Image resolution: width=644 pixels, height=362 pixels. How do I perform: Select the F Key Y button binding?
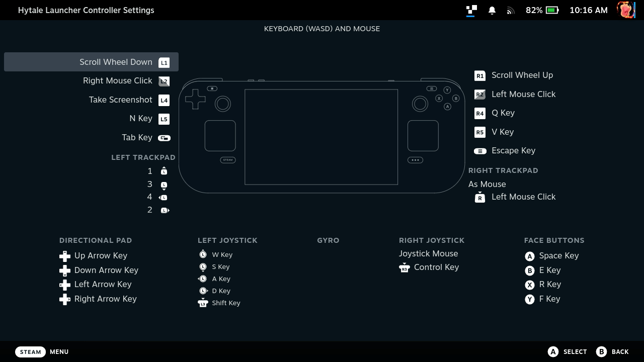(x=549, y=299)
